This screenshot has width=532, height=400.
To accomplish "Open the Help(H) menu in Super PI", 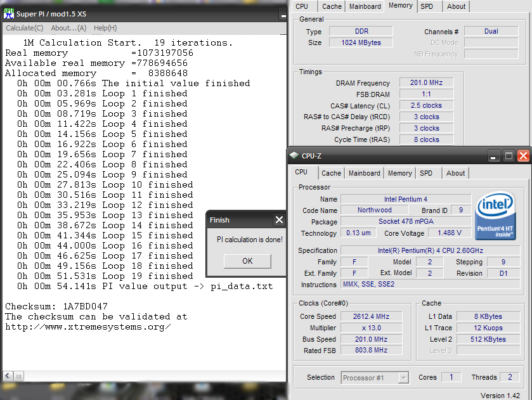I will [x=105, y=28].
